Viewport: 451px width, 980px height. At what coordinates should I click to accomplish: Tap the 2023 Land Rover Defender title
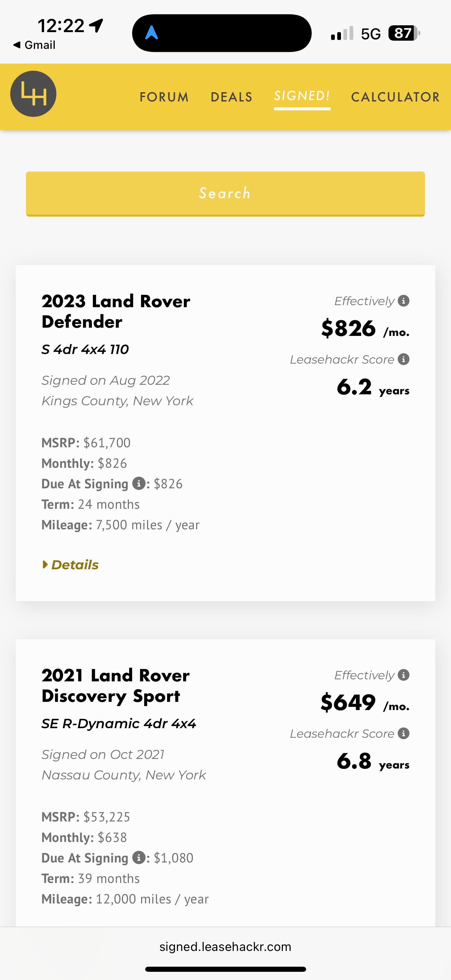[115, 311]
